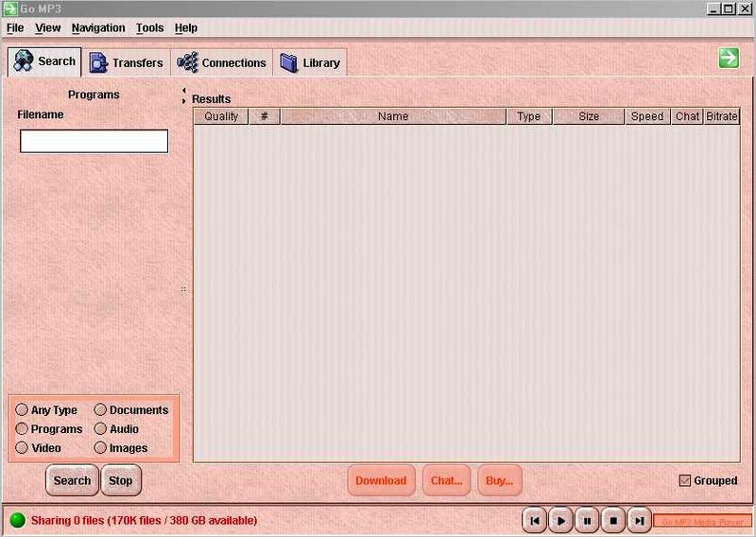Click the green connection status indicator

pyautogui.click(x=17, y=520)
